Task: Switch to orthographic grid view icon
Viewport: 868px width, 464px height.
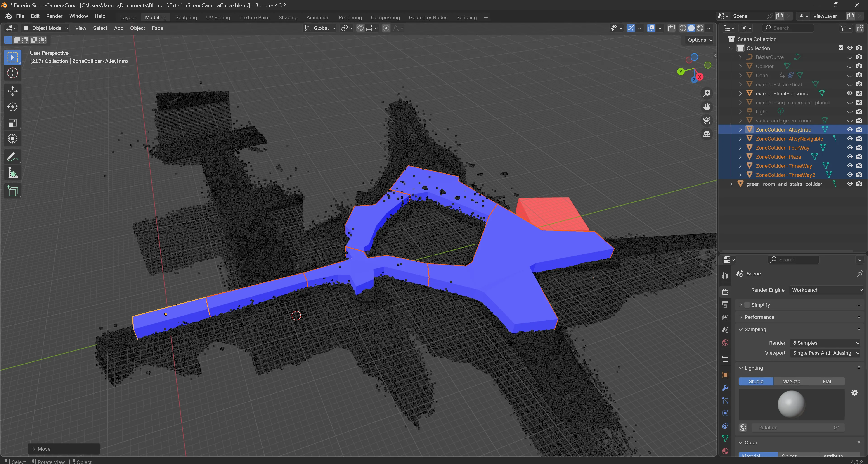Action: 707,134
